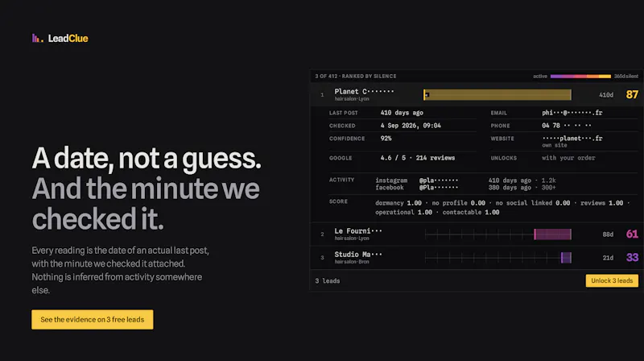Expand the Studio Ma lead row

click(x=477, y=258)
